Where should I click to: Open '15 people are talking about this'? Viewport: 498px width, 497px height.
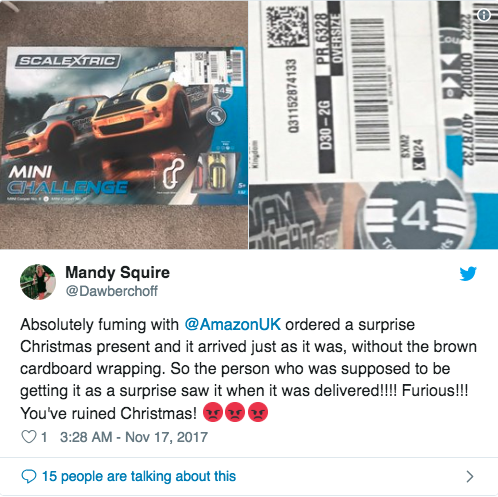pos(139,476)
